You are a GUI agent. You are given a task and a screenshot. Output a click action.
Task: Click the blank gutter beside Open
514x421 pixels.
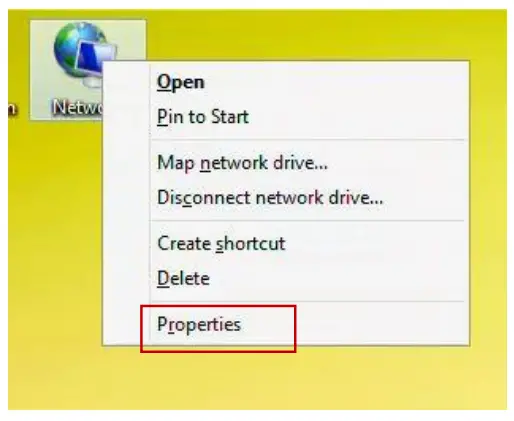tap(127, 82)
